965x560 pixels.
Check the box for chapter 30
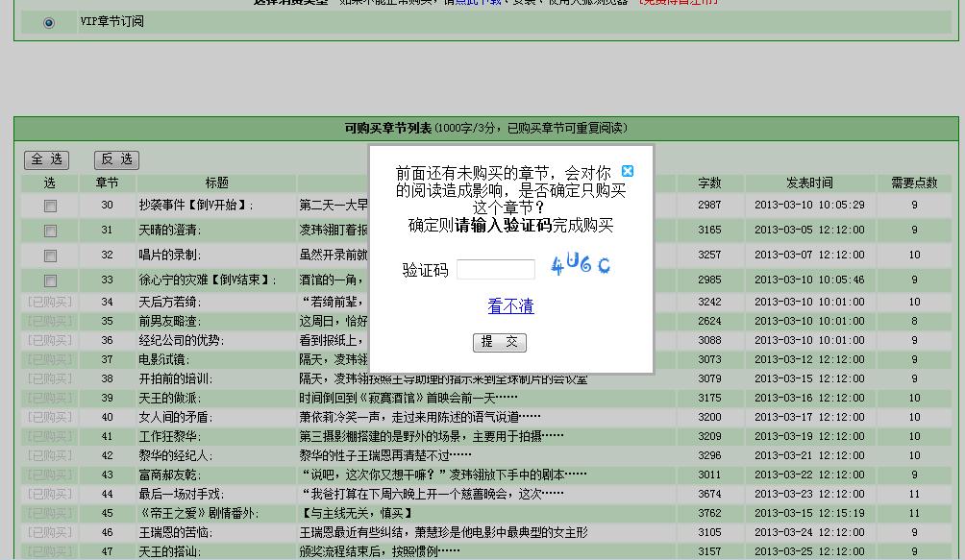(x=50, y=206)
